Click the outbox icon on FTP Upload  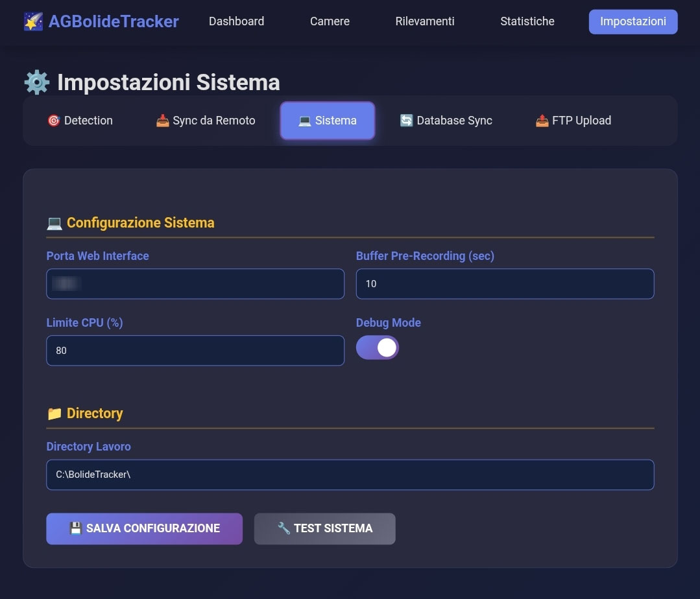(x=542, y=121)
